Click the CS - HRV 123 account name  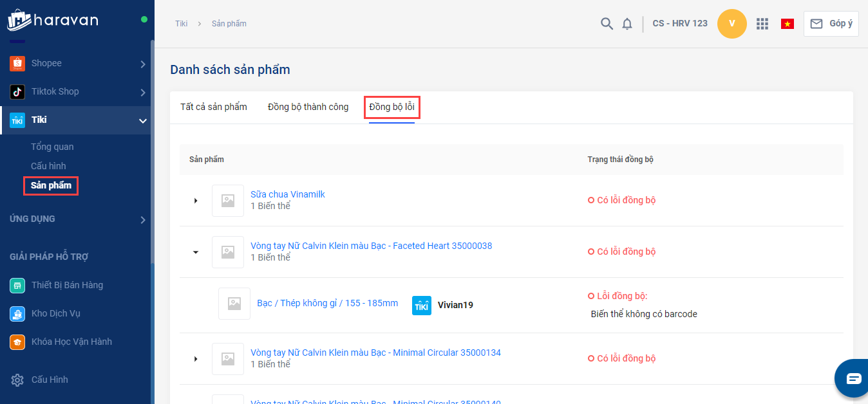point(680,23)
